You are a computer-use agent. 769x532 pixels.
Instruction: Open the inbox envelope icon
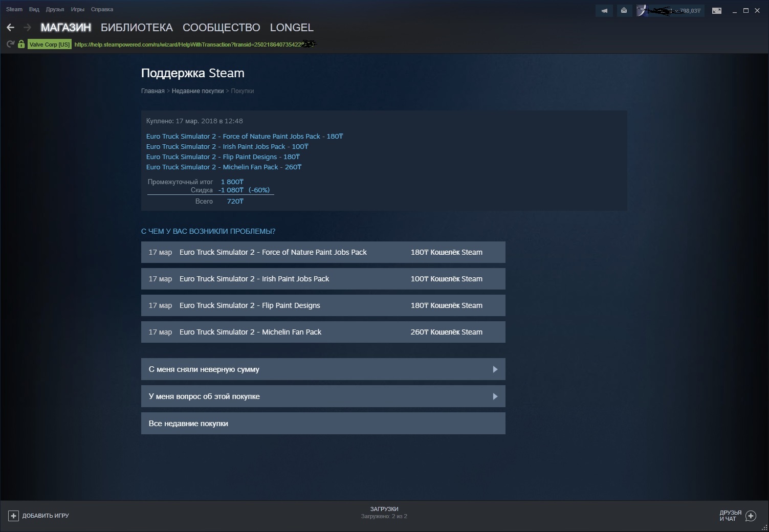624,11
